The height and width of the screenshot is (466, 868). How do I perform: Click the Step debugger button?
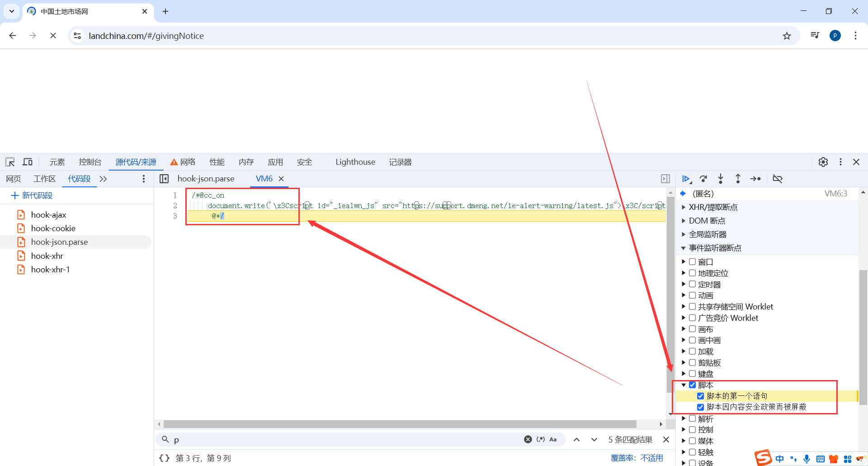click(755, 179)
